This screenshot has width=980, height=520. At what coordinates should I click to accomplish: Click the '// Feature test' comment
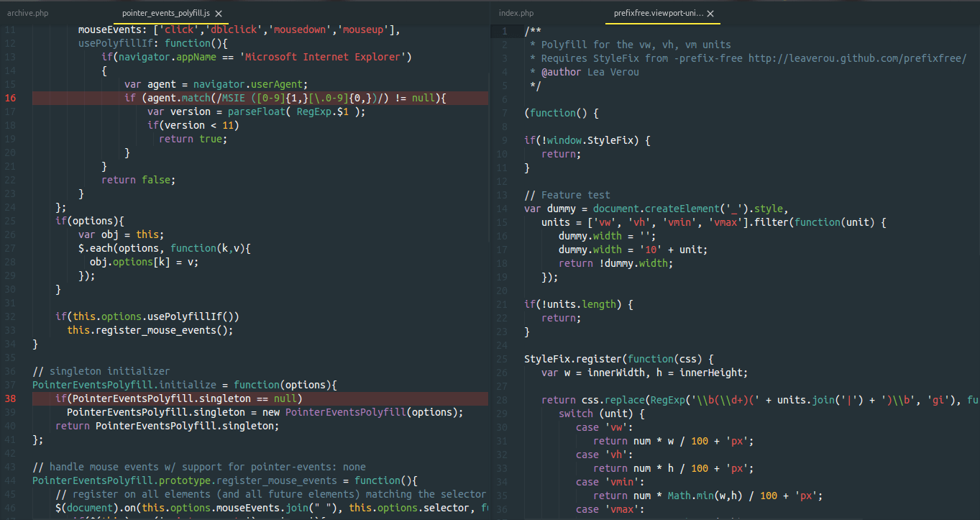coord(567,194)
